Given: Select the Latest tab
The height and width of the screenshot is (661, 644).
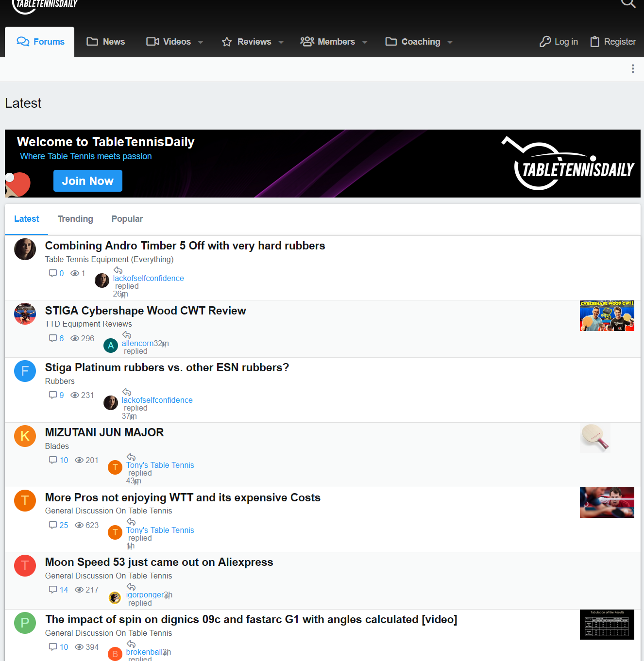Looking at the screenshot, I should click(27, 219).
